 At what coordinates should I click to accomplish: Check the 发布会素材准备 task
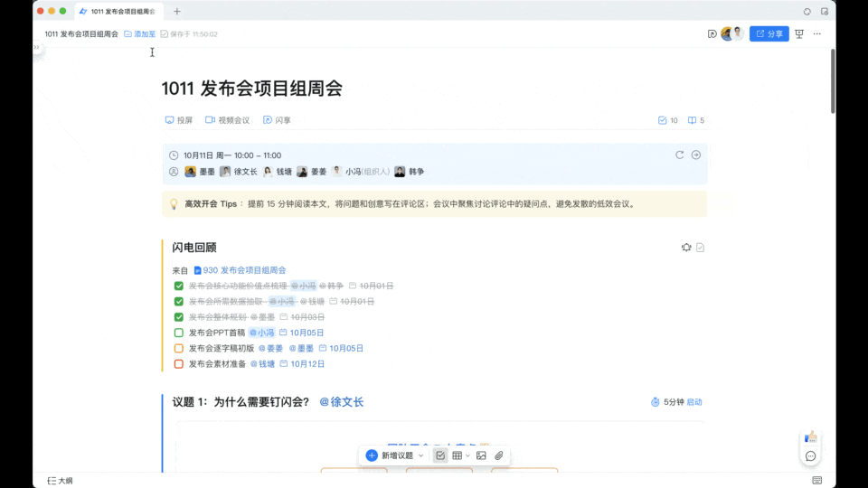point(179,363)
